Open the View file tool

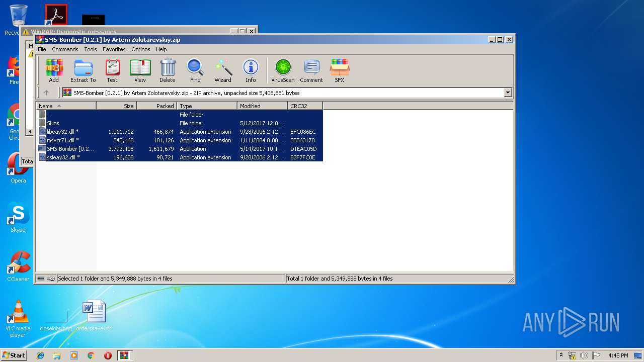pos(140,70)
